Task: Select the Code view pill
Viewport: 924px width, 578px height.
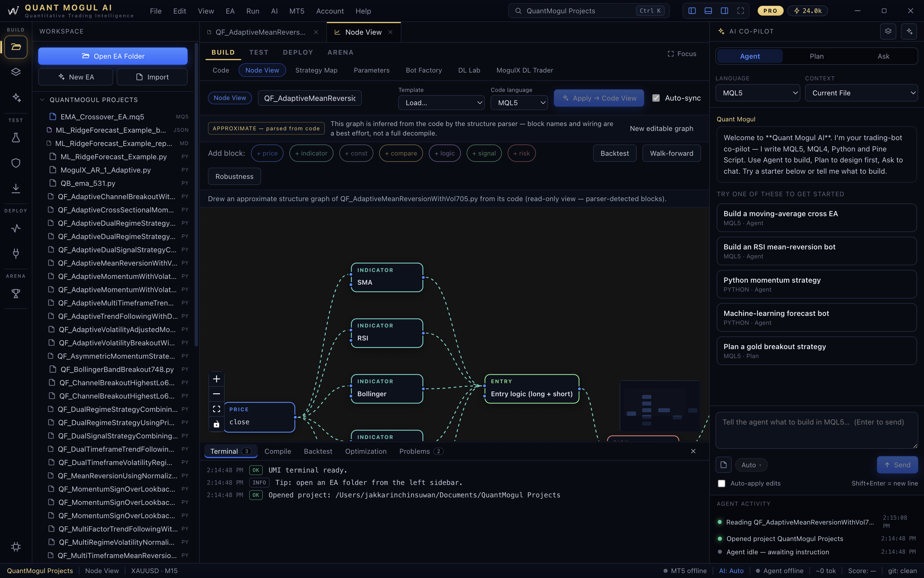Action: pyautogui.click(x=221, y=70)
